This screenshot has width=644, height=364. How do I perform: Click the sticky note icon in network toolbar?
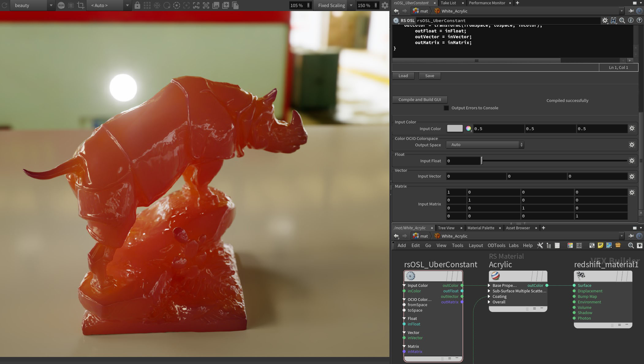(600, 246)
